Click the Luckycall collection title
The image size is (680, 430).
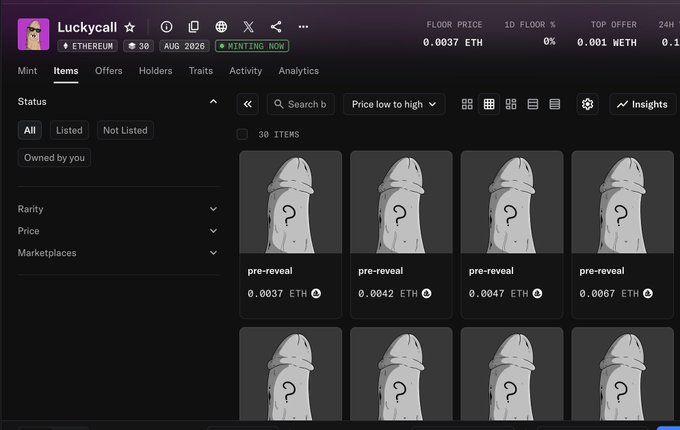point(87,27)
